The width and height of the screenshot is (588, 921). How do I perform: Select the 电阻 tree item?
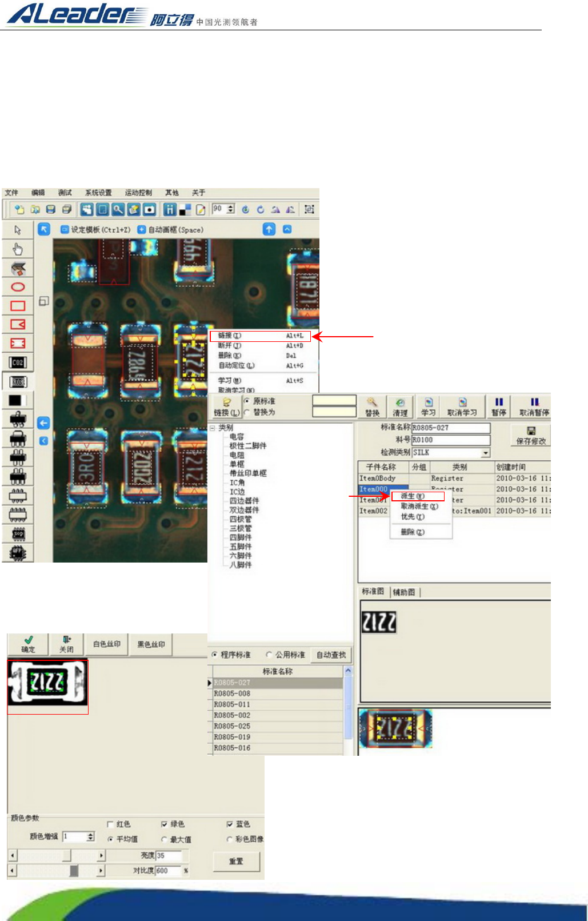[x=237, y=455]
